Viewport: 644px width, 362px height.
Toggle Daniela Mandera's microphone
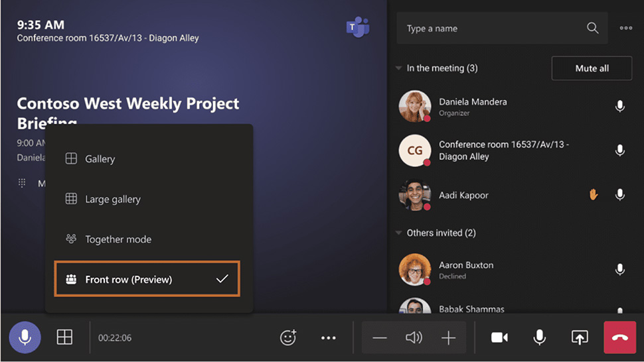[x=620, y=106]
